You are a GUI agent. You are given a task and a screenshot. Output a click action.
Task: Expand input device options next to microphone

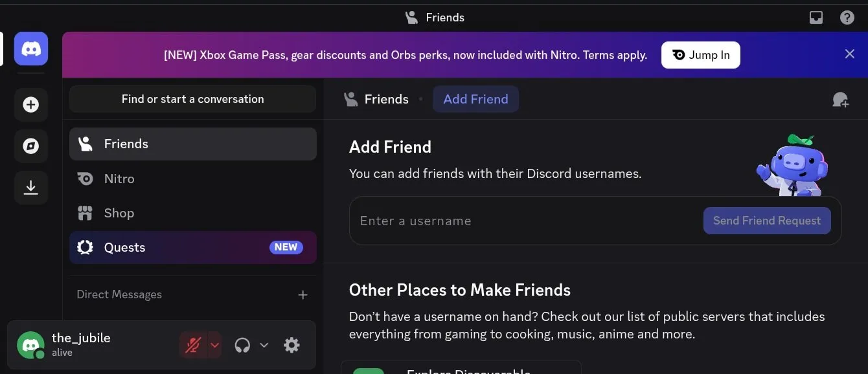pyautogui.click(x=215, y=346)
